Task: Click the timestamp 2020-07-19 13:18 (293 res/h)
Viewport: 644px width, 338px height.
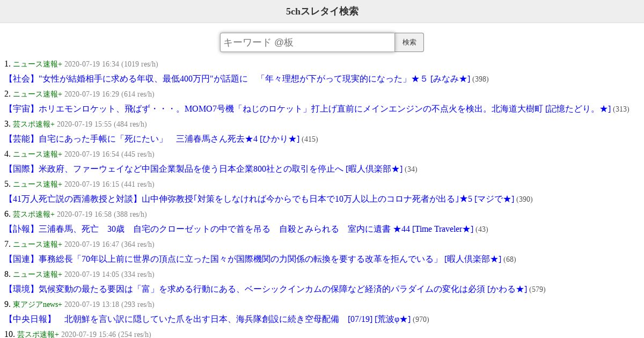Action: (109, 304)
